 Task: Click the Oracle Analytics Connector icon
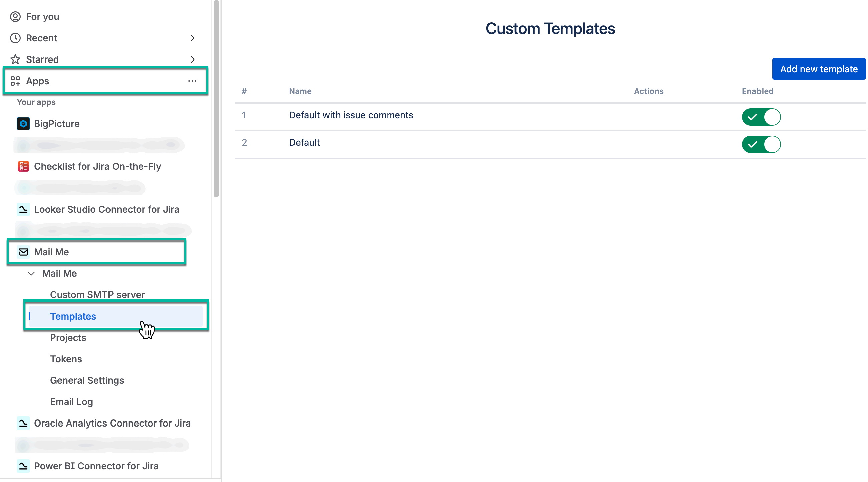click(x=23, y=423)
